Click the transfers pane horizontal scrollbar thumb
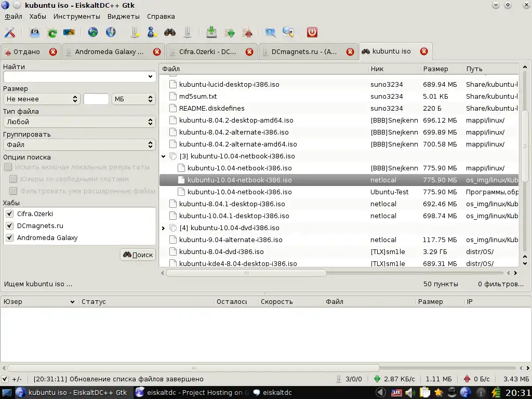The width and height of the screenshot is (532, 399). (x=193, y=368)
